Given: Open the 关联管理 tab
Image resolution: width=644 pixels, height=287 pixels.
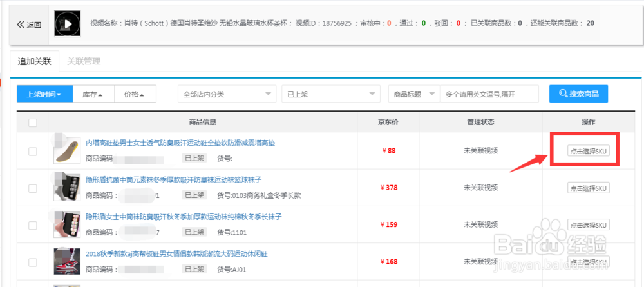Looking at the screenshot, I should coord(84,62).
